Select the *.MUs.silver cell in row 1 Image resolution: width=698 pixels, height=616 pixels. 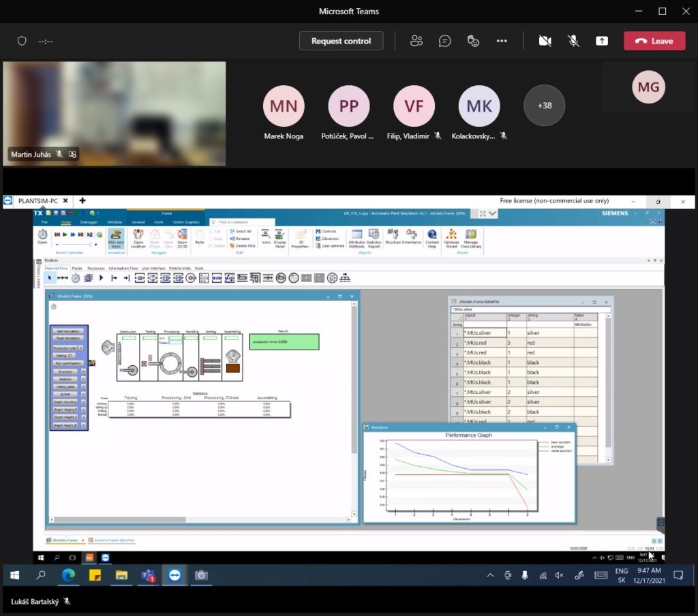pyautogui.click(x=485, y=333)
